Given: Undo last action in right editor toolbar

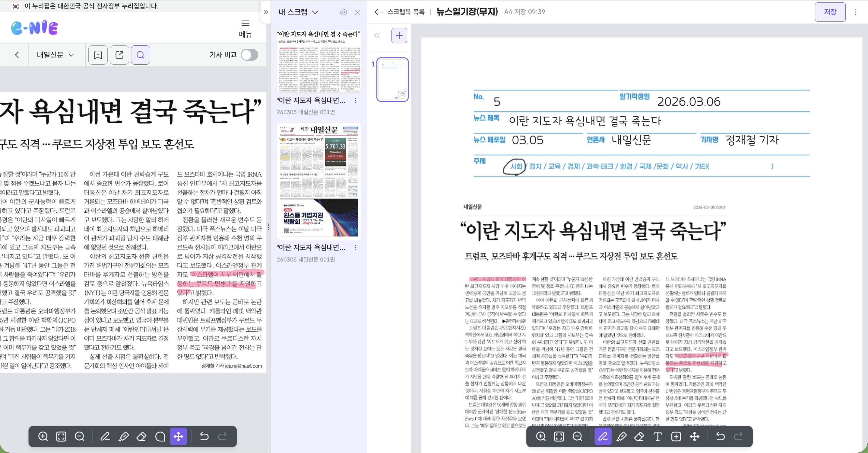Looking at the screenshot, I should click(x=720, y=436).
